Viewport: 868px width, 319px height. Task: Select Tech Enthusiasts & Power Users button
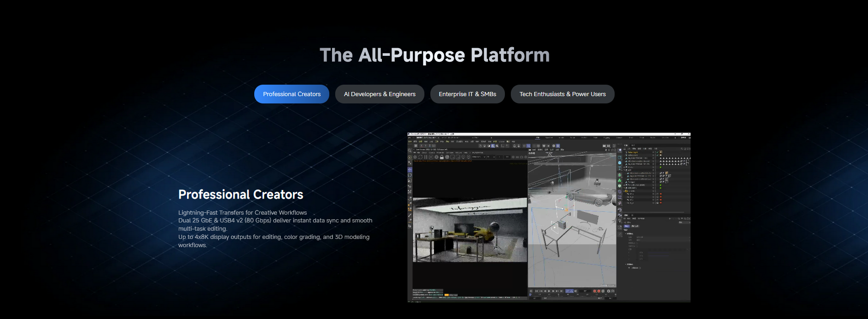coord(563,94)
